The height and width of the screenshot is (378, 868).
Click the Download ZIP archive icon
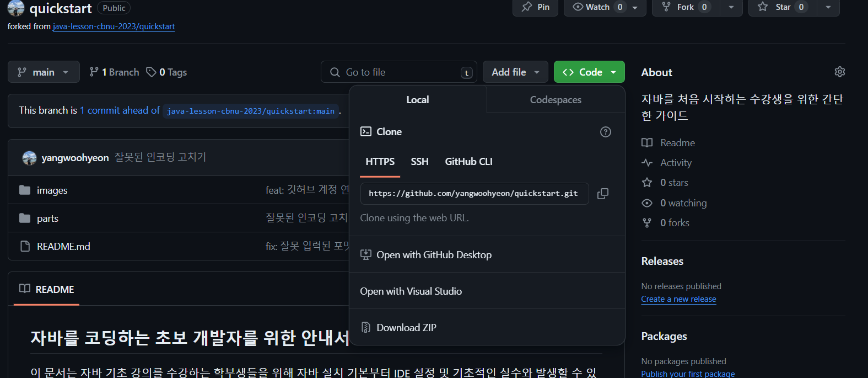tap(365, 327)
